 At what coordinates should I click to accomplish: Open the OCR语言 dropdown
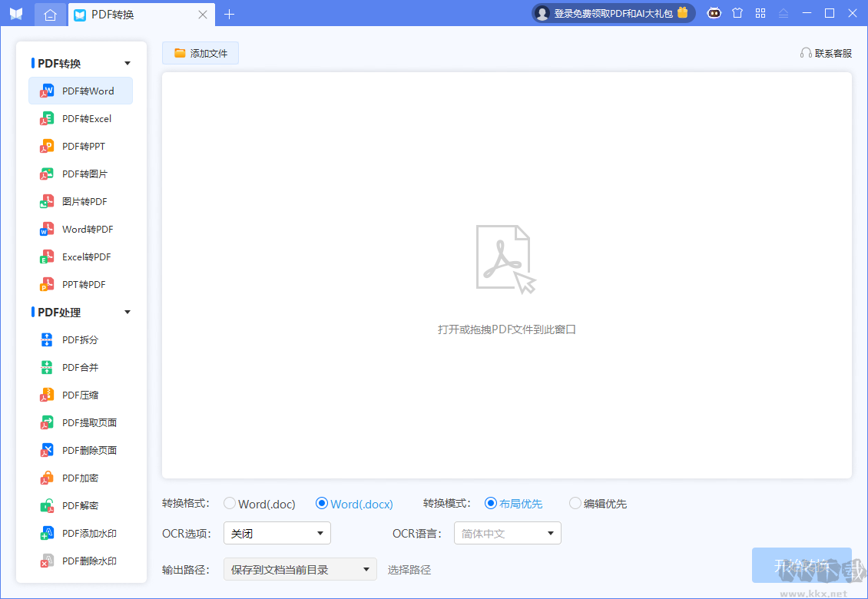(x=507, y=533)
